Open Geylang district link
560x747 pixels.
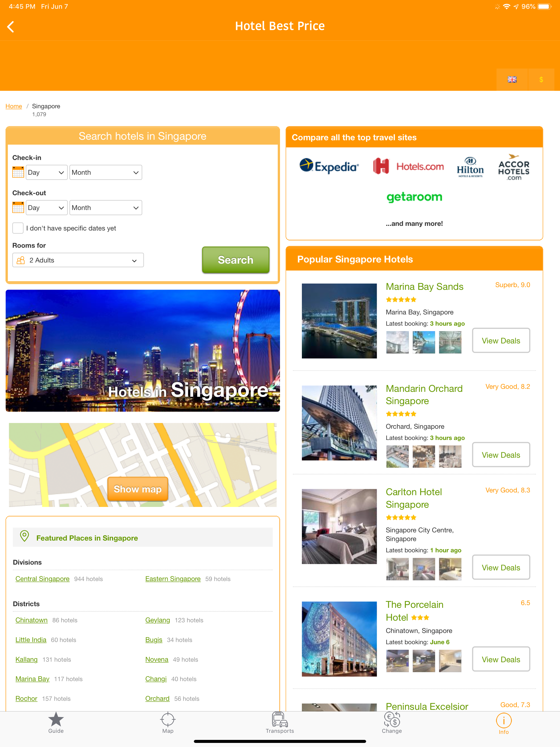[x=158, y=620]
